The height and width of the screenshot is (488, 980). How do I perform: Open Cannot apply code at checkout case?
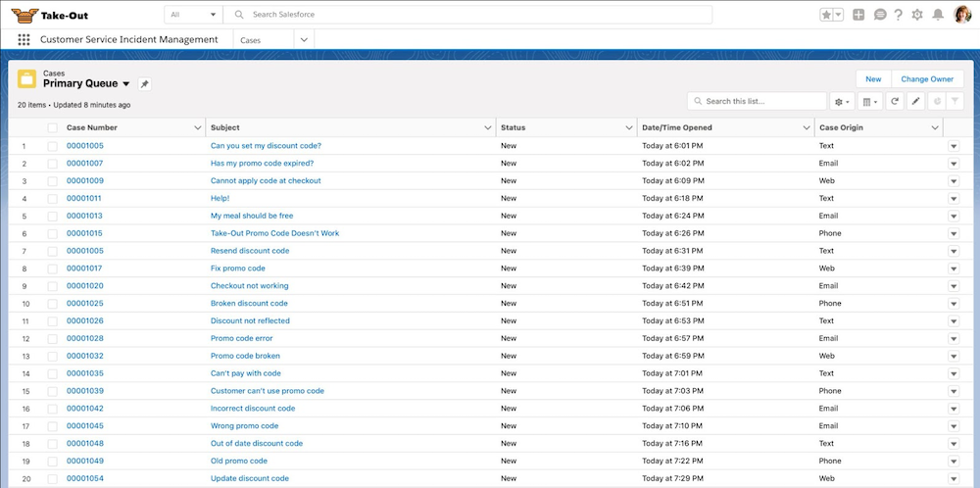[266, 180]
